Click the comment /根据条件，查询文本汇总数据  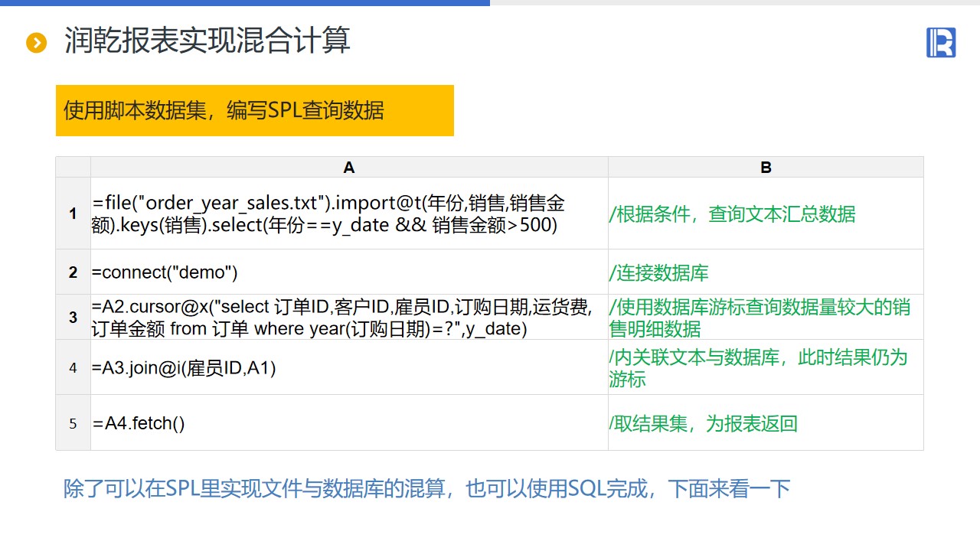tap(733, 214)
